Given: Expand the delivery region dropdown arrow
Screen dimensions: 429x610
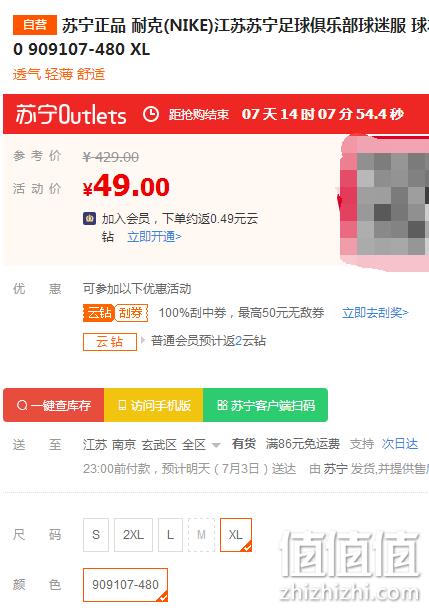Looking at the screenshot, I should click(216, 445).
